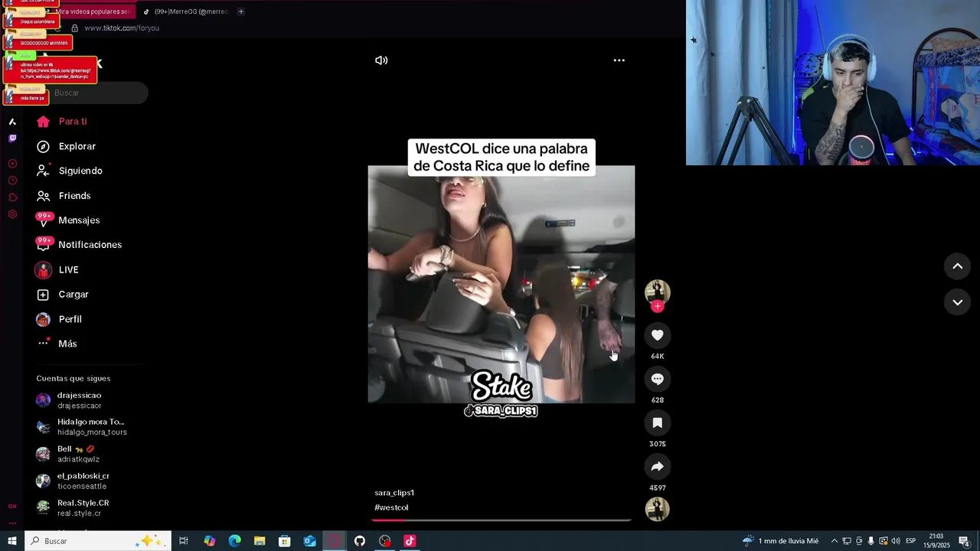980x551 pixels.
Task: Open Perfil in the sidebar
Action: (59, 319)
